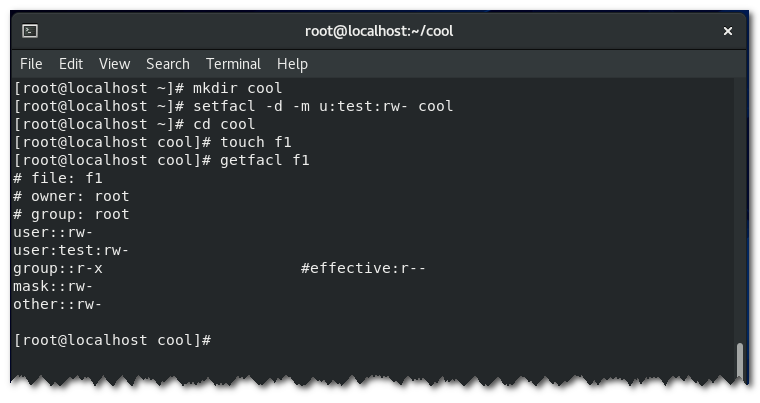The image size is (760, 403).
Task: Click the mask::rw- output line
Action: [53, 286]
